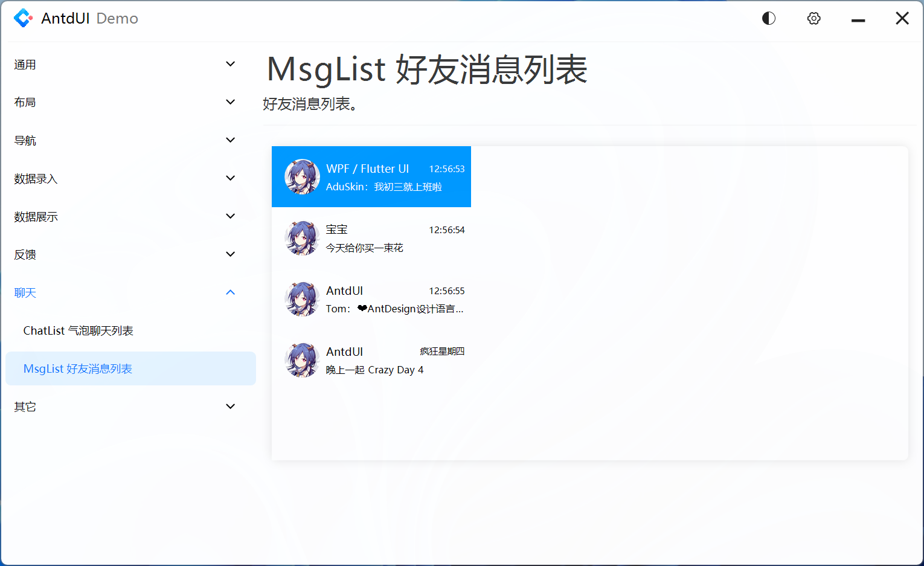Image resolution: width=924 pixels, height=566 pixels.
Task: Click 宝宝's avatar picture
Action: click(302, 238)
